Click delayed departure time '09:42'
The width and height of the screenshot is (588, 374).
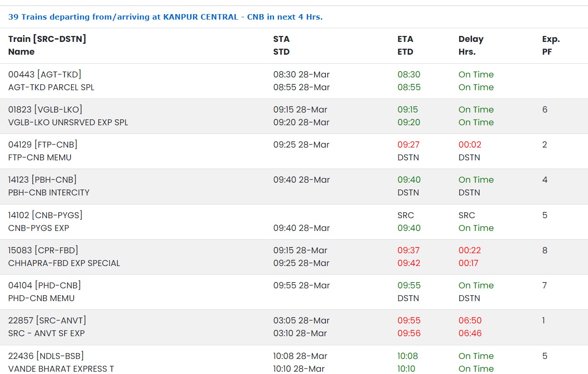click(x=408, y=263)
